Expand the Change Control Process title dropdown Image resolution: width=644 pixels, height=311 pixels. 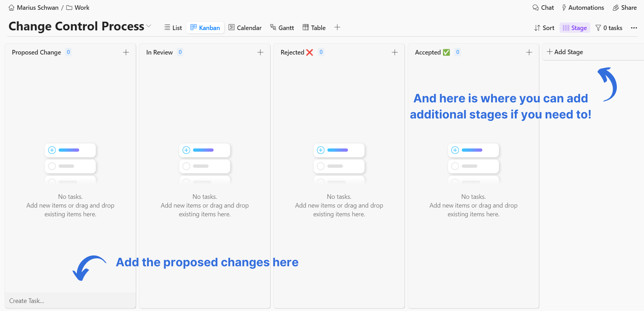pyautogui.click(x=149, y=26)
